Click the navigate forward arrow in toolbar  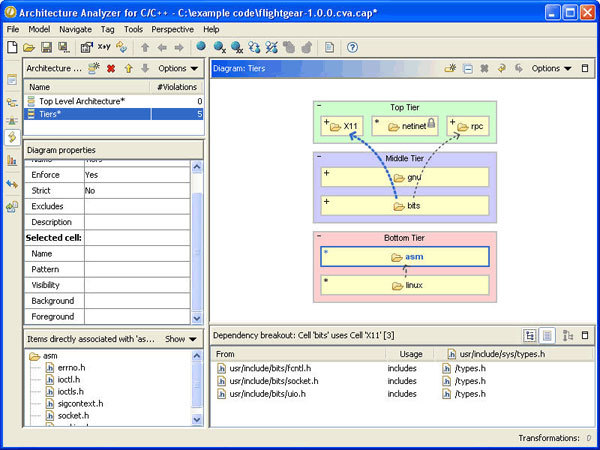179,47
